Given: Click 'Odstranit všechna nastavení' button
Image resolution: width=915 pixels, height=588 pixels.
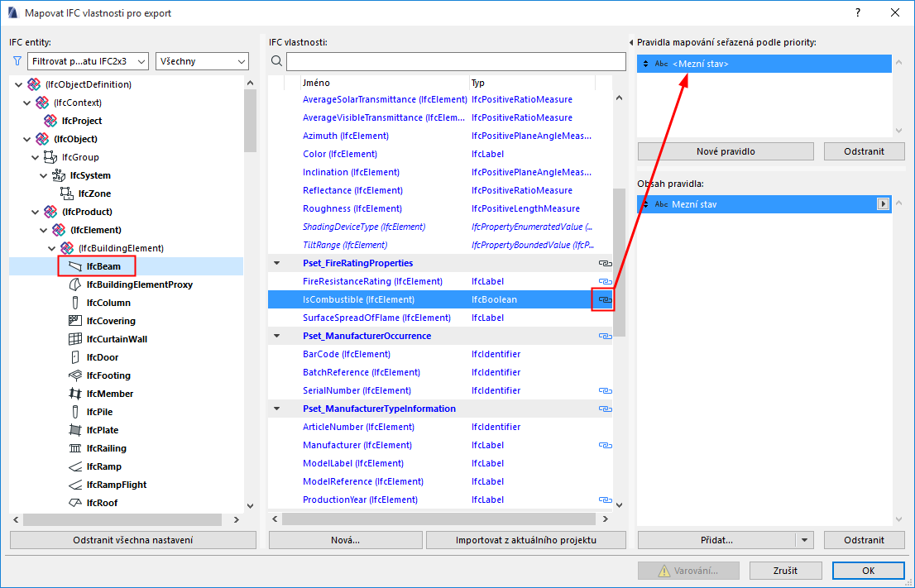Looking at the screenshot, I should click(x=133, y=540).
